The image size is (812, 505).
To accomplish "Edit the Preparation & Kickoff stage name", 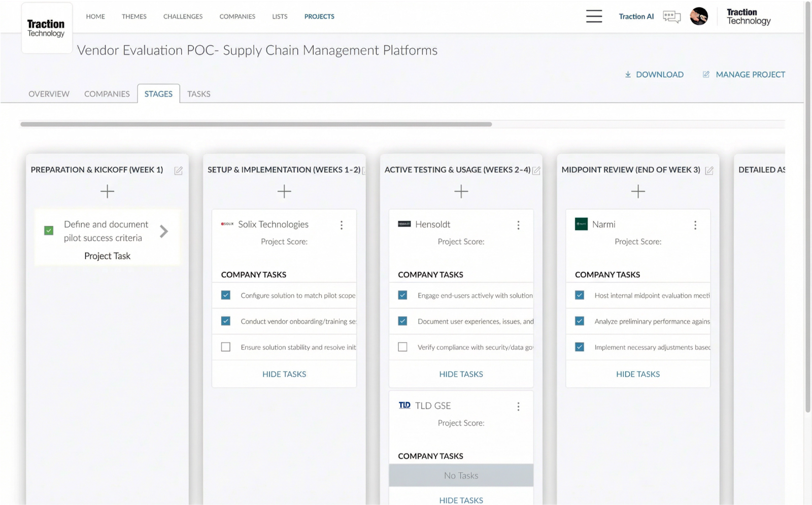I will 179,171.
